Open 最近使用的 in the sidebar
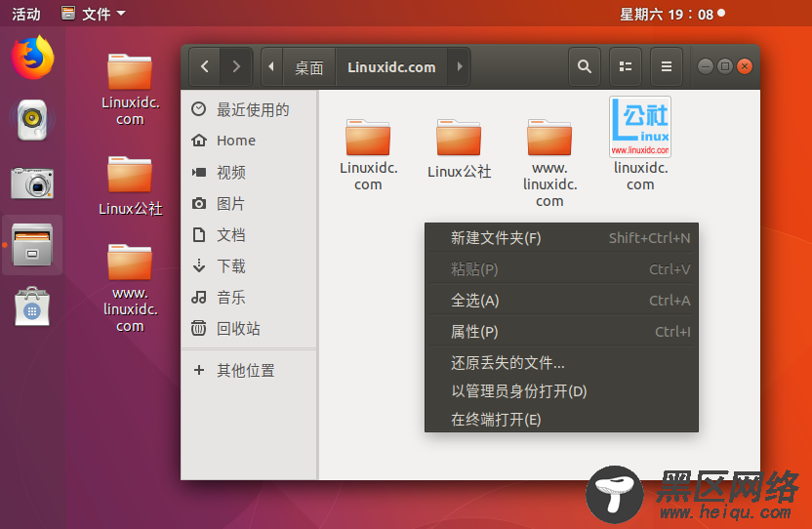This screenshot has width=812, height=529. pyautogui.click(x=249, y=109)
